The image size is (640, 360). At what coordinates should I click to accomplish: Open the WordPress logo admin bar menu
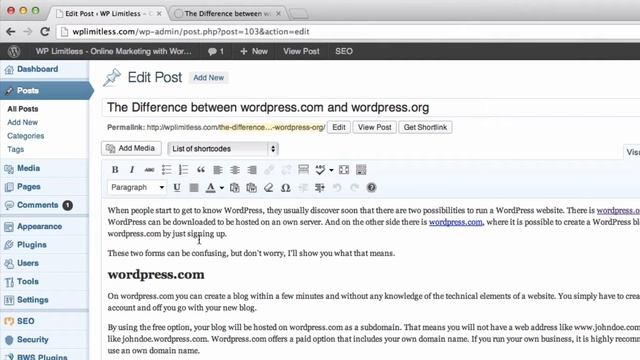click(x=14, y=51)
